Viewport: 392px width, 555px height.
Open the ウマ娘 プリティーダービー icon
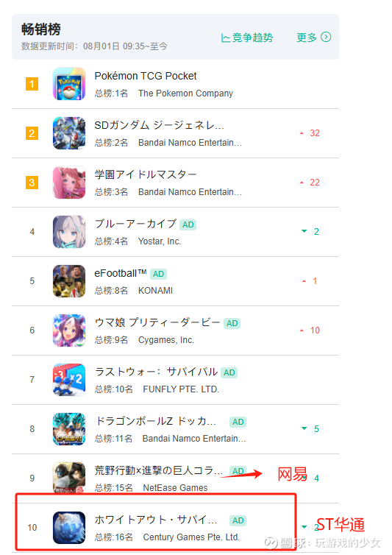(69, 330)
